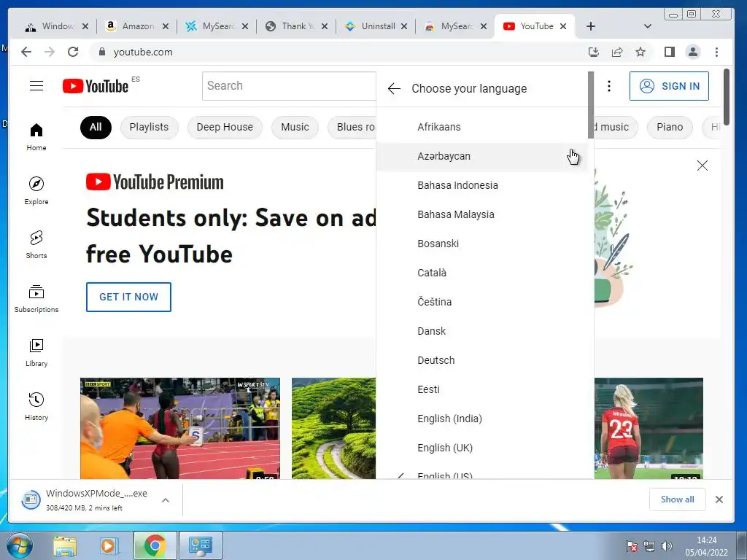Close the Amazon tab
Screen dimensions: 747x560
[x=166, y=27]
